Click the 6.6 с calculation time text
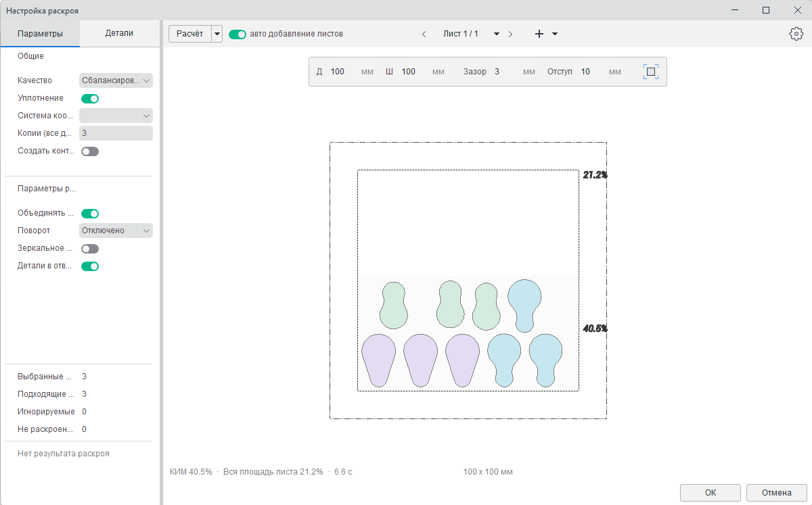The width and height of the screenshot is (812, 505). [x=343, y=472]
